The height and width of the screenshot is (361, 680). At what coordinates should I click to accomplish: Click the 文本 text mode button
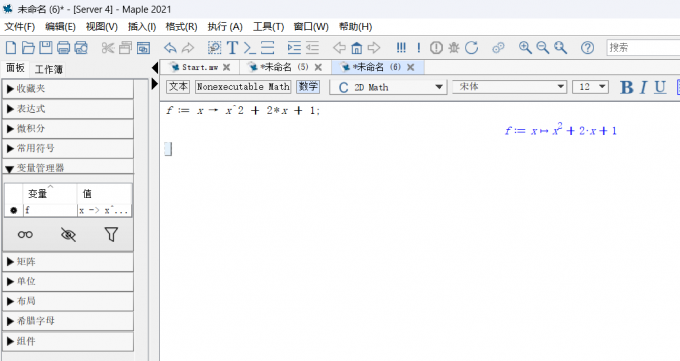pyautogui.click(x=178, y=87)
